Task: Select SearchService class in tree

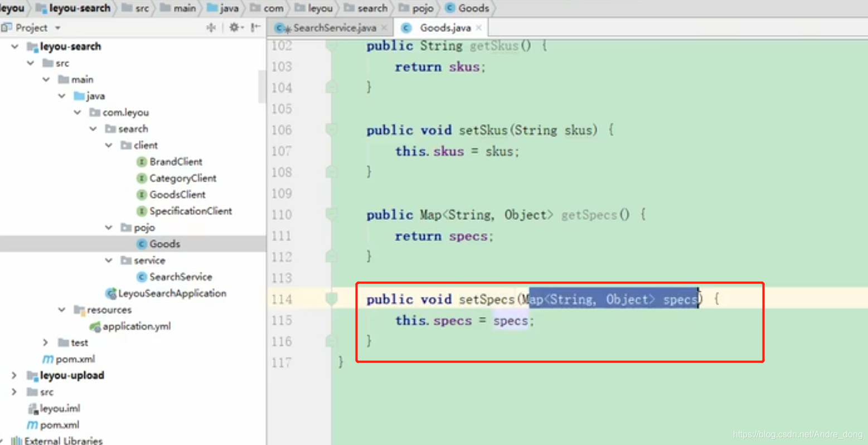Action: [x=181, y=277]
